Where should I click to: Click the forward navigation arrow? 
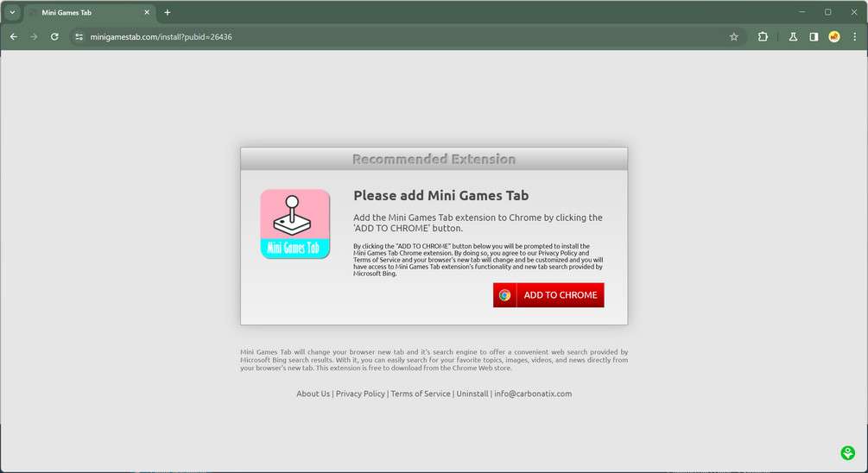(x=34, y=36)
